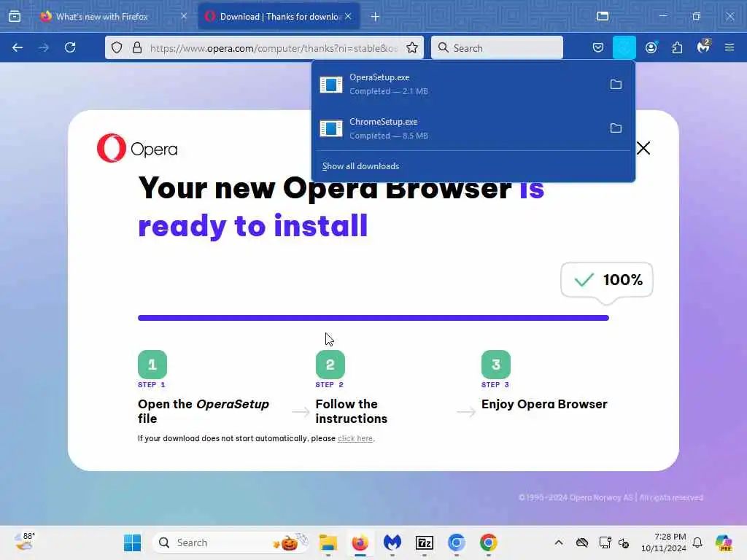Click 'Open the OperaSetup file' text
This screenshot has width=747, height=560.
click(204, 411)
